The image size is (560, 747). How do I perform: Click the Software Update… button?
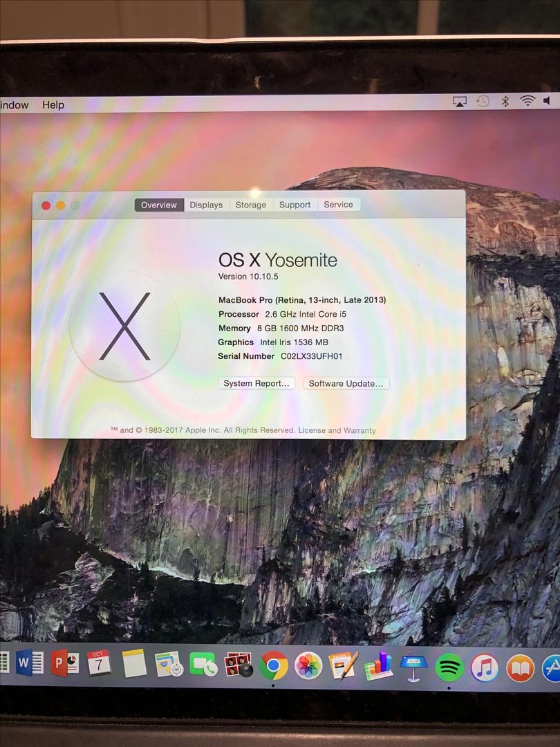tap(346, 383)
